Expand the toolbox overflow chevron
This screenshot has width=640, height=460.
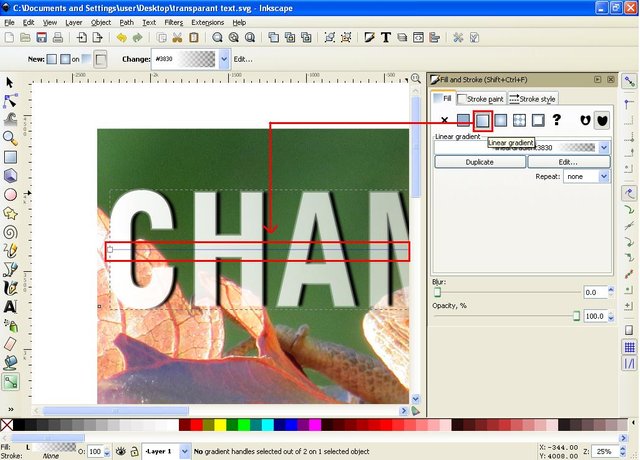pos(11,409)
